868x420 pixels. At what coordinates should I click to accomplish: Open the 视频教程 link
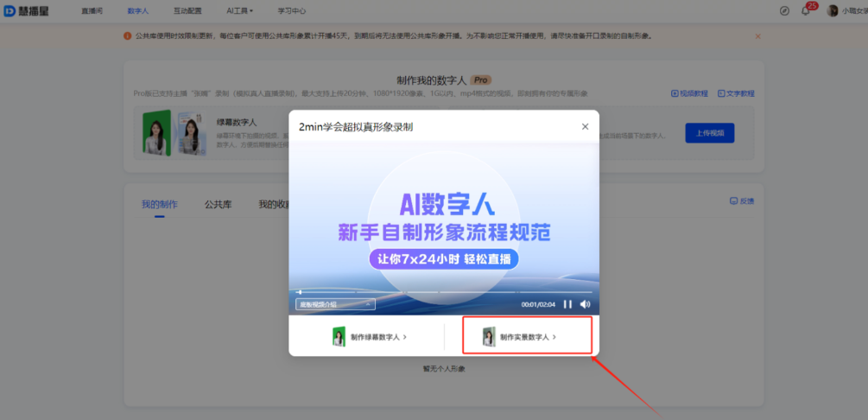coord(689,93)
